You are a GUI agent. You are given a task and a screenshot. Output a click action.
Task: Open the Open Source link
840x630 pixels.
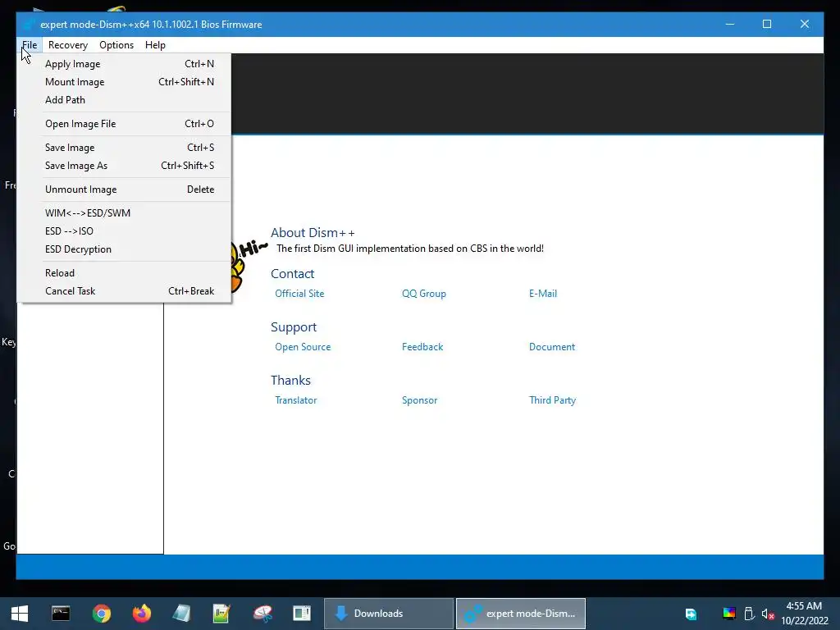coord(303,347)
